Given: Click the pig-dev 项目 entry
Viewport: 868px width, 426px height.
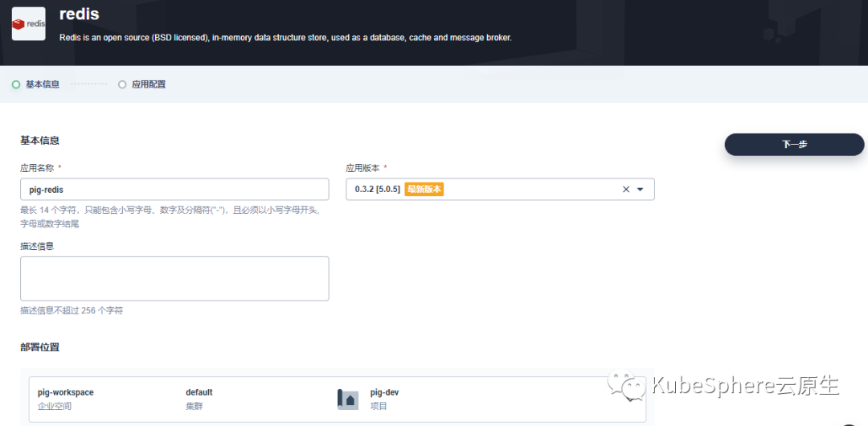Looking at the screenshot, I should (384, 399).
